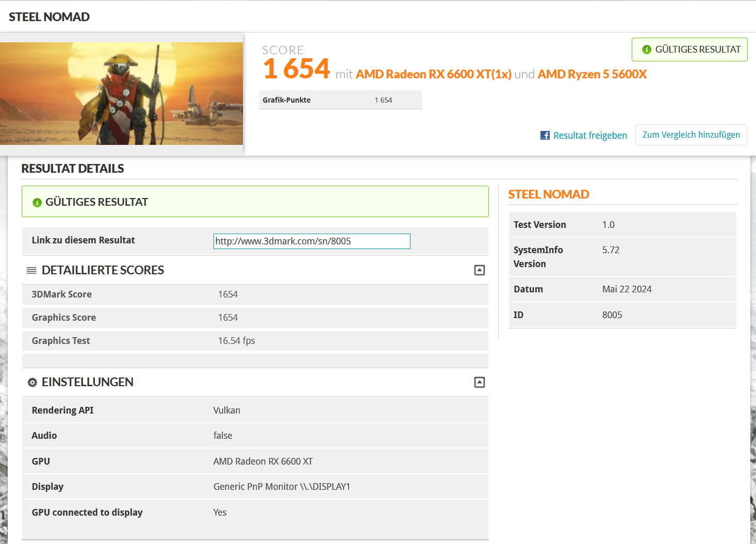This screenshot has width=756, height=544.
Task: Click Zum Vergleich hinzufügen button
Action: pyautogui.click(x=691, y=135)
